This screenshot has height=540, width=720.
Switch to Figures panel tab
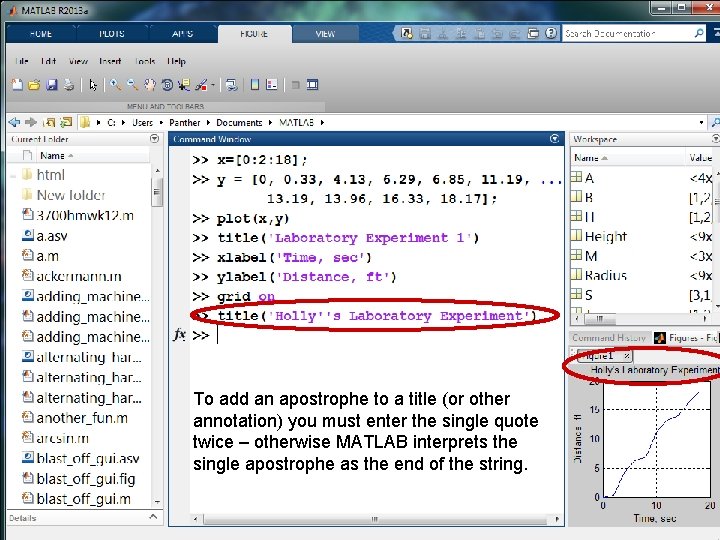(686, 338)
